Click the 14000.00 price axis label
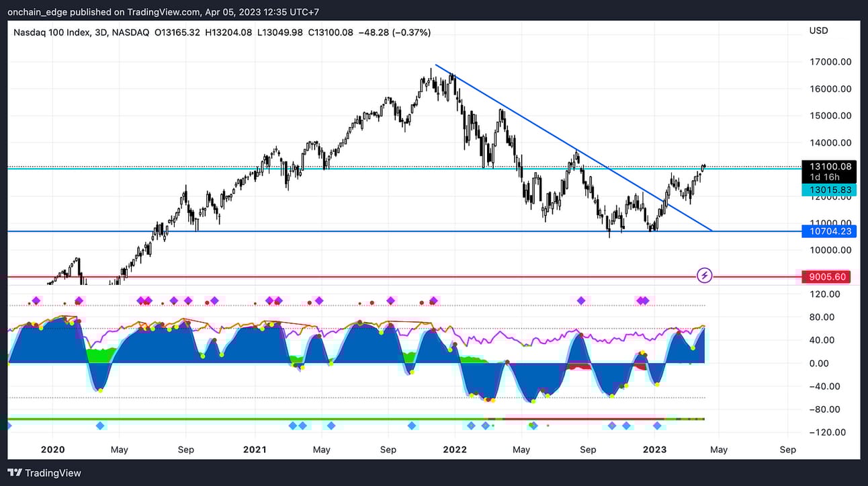This screenshot has width=868, height=486. coord(831,143)
